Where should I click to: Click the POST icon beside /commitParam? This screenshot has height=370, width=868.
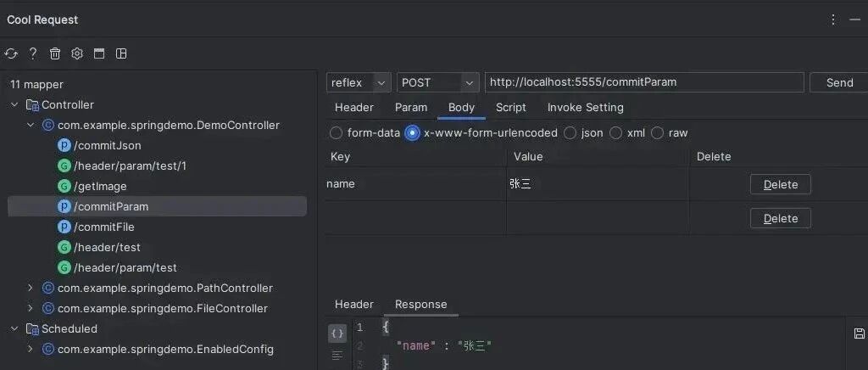click(x=64, y=206)
